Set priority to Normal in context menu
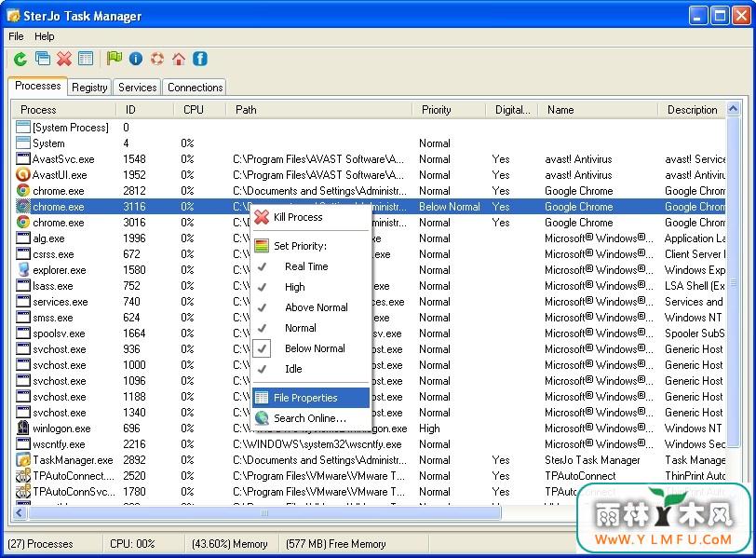Image resolution: width=756 pixels, height=558 pixels. point(311,328)
